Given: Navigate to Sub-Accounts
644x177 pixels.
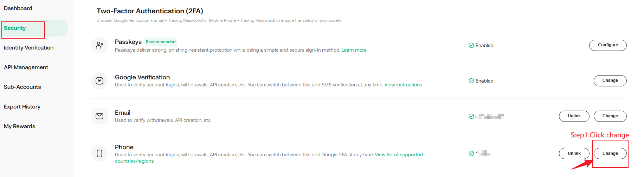Looking at the screenshot, I should [x=22, y=87].
